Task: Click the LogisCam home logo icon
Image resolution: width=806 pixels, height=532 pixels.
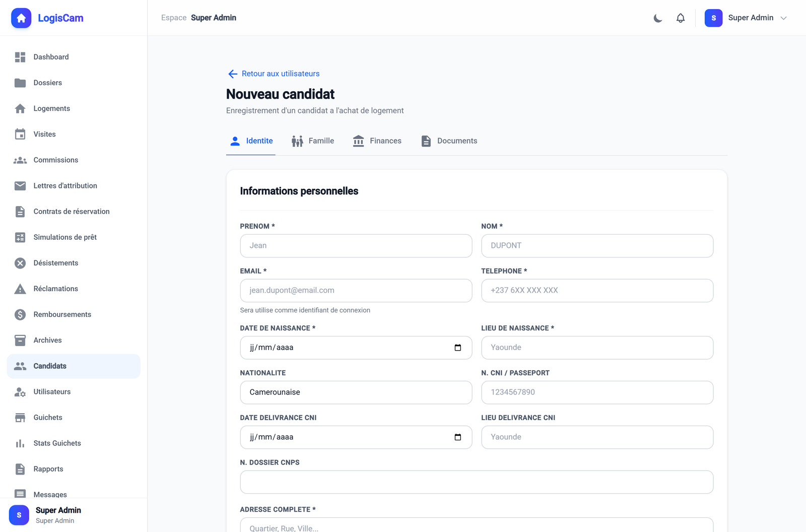Action: click(21, 18)
